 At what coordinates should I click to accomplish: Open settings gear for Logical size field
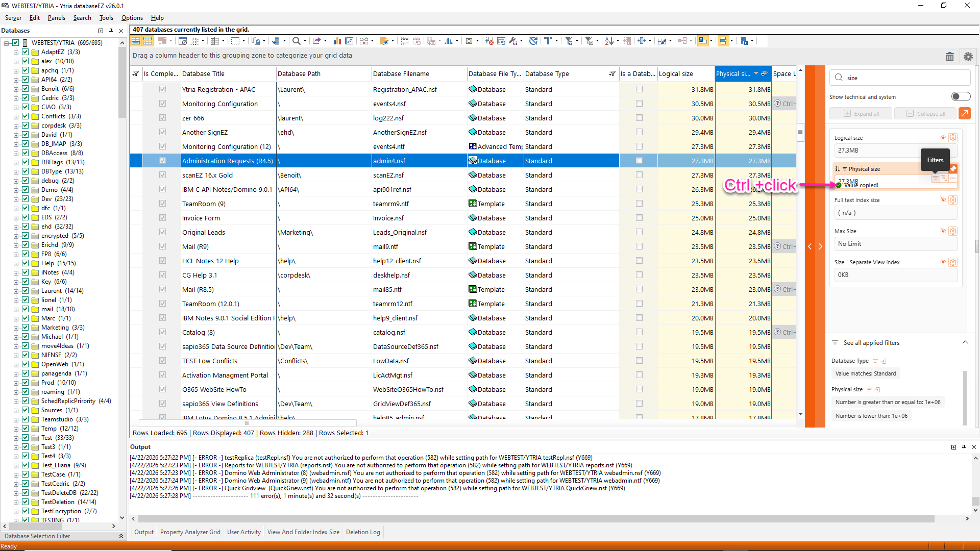click(952, 138)
